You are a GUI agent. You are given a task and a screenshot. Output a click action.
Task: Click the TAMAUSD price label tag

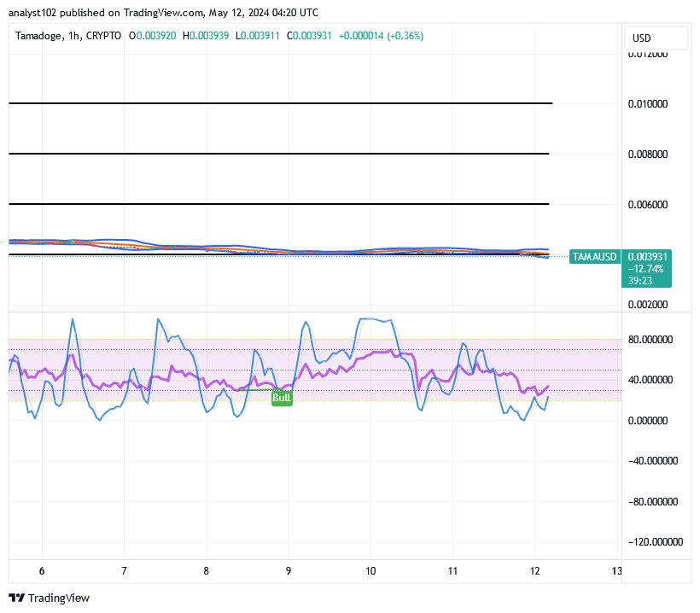(x=595, y=257)
